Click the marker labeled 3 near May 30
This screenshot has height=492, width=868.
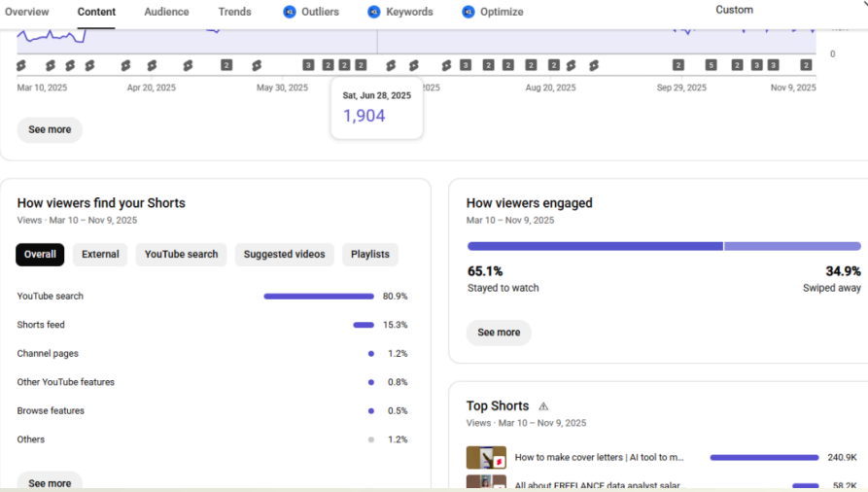308,65
